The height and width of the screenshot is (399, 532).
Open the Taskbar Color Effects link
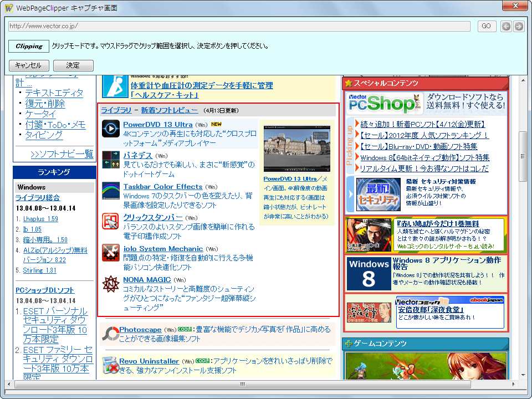click(x=163, y=187)
